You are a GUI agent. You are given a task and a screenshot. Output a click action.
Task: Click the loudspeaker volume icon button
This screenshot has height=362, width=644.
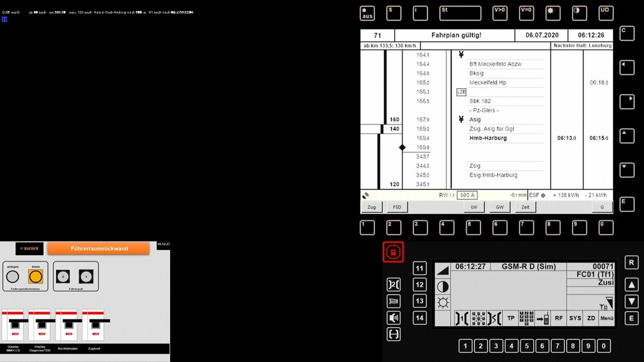coord(393,318)
